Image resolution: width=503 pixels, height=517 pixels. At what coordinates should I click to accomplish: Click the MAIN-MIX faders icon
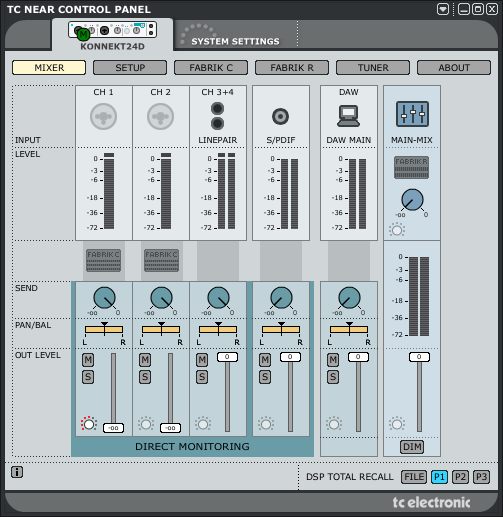[x=412, y=114]
